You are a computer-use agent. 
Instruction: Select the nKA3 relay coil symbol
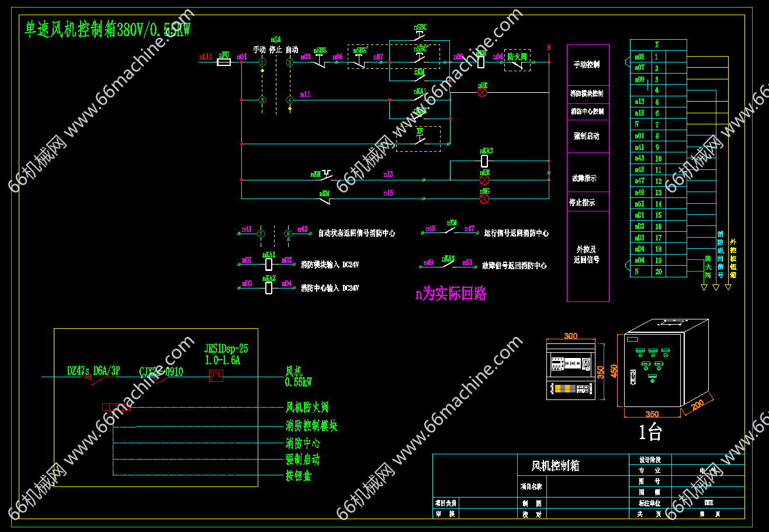coord(484,159)
